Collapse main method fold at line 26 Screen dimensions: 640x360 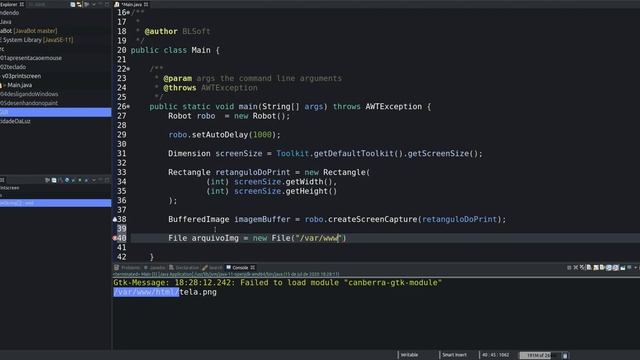pos(128,107)
